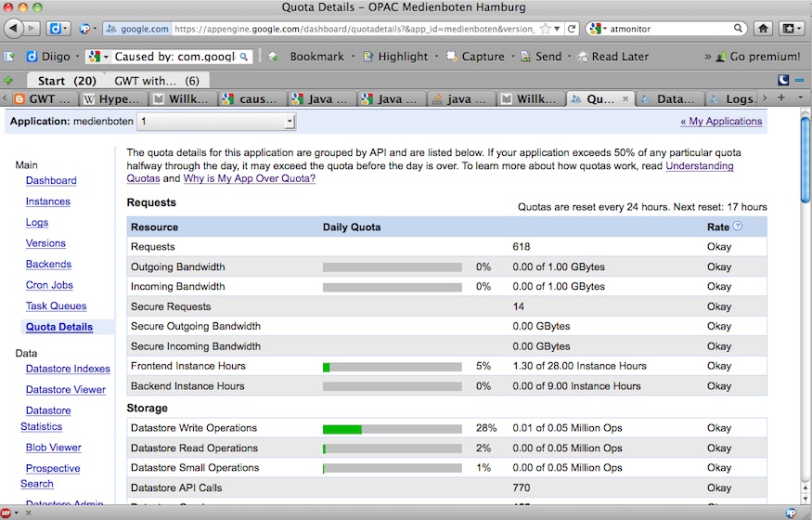
Task: Open the Cron Jobs sidebar link
Action: pyautogui.click(x=49, y=285)
